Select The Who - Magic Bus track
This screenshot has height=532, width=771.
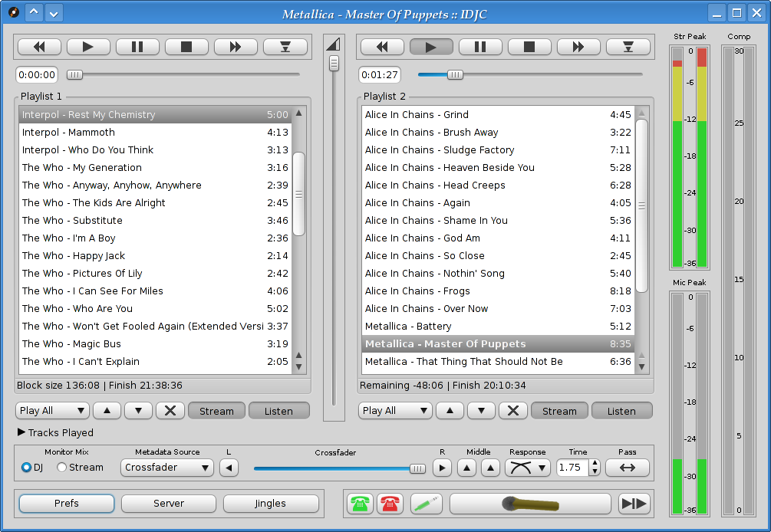point(155,344)
